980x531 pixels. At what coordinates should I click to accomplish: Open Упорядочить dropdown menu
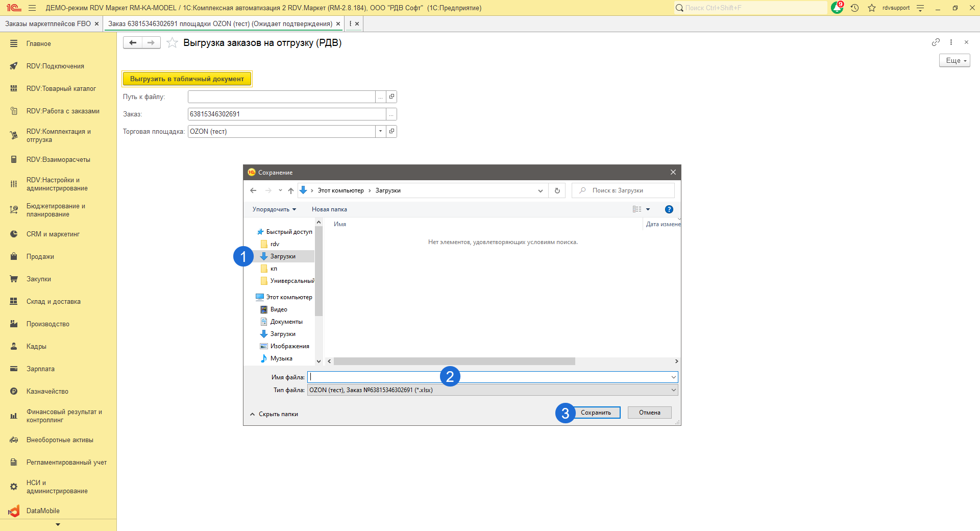274,209
